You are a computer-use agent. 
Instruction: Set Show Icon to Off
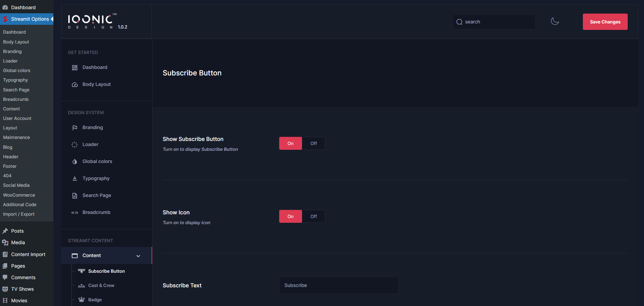pyautogui.click(x=314, y=216)
